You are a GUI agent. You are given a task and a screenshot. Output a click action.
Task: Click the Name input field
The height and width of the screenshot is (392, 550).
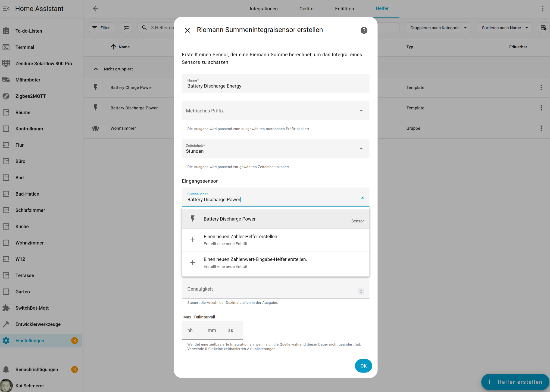tap(275, 86)
